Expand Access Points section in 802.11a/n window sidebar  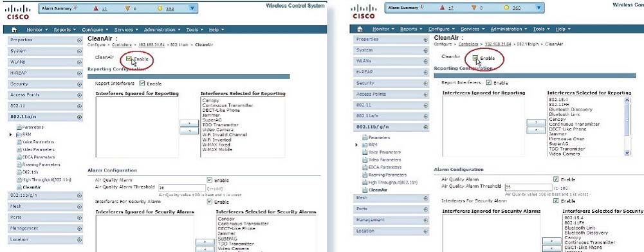79,95
